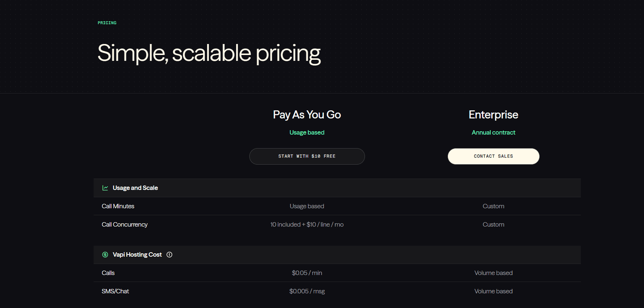Open the Vapi Hosting Cost info tooltip
The height and width of the screenshot is (308, 644).
point(169,254)
